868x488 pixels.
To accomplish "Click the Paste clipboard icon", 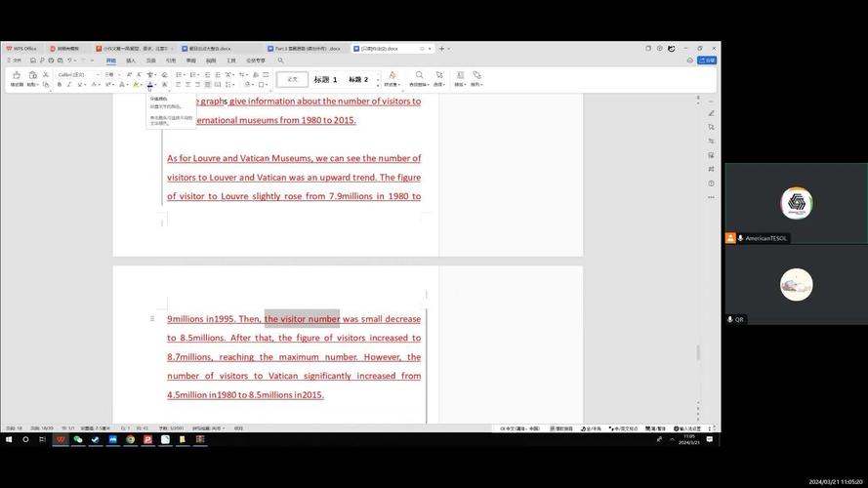I will pyautogui.click(x=32, y=76).
